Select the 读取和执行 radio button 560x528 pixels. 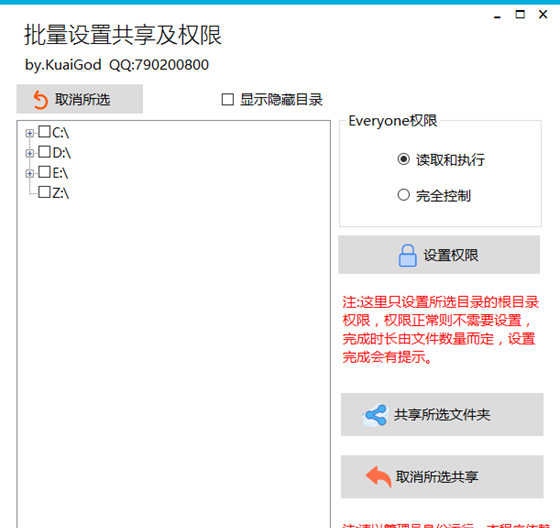pyautogui.click(x=404, y=159)
